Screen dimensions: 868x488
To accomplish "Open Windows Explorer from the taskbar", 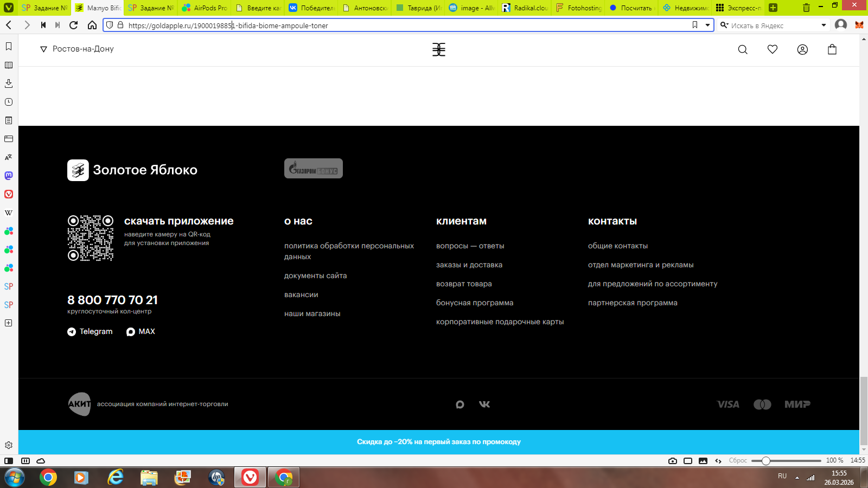I will coord(149,478).
